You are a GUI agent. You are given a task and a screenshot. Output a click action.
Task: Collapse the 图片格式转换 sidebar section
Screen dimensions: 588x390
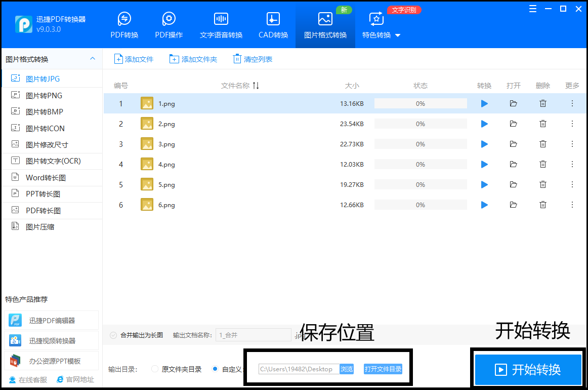[93, 59]
